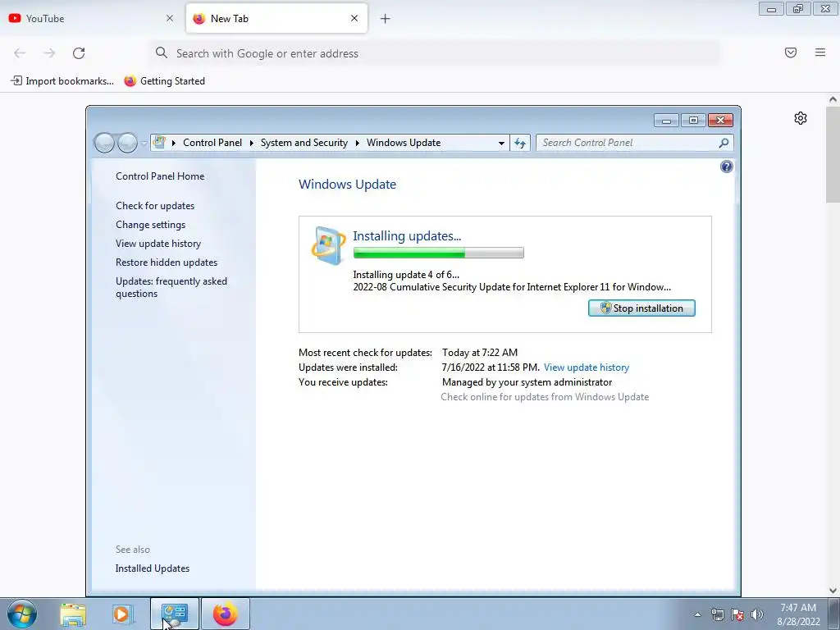Viewport: 840px width, 630px height.
Task: Minimize the Control Panel window
Action: tap(666, 121)
